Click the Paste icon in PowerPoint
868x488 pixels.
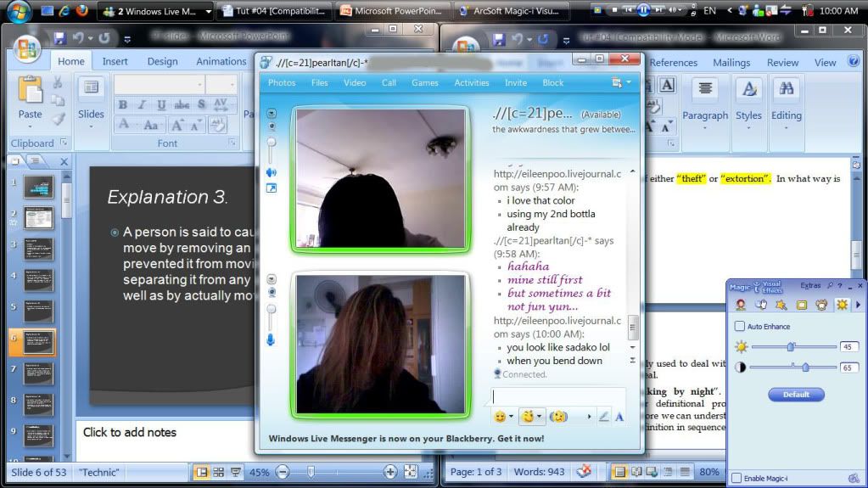(30, 91)
